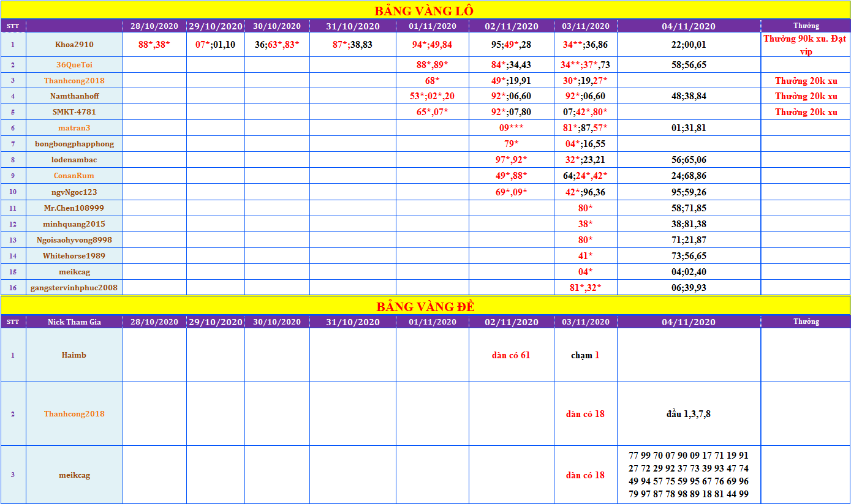851x504 pixels.
Task: Click the cell 71;21,87
Action: pyautogui.click(x=689, y=239)
